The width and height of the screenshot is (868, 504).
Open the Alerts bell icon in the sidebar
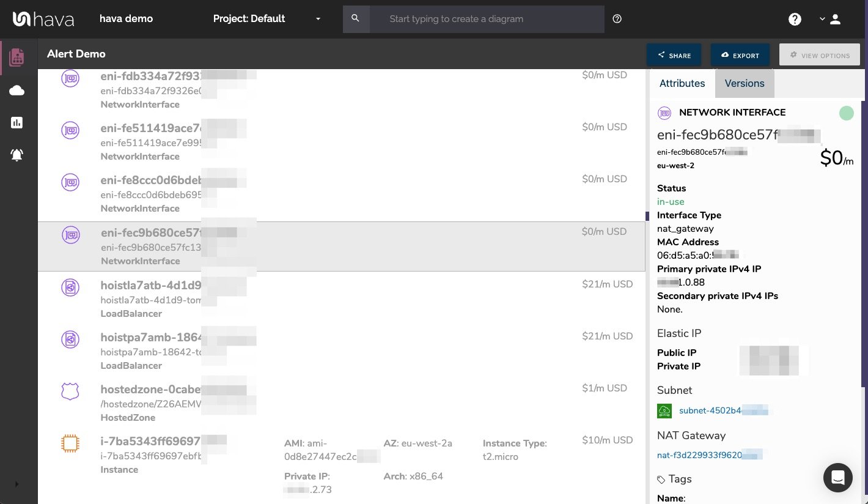point(17,155)
